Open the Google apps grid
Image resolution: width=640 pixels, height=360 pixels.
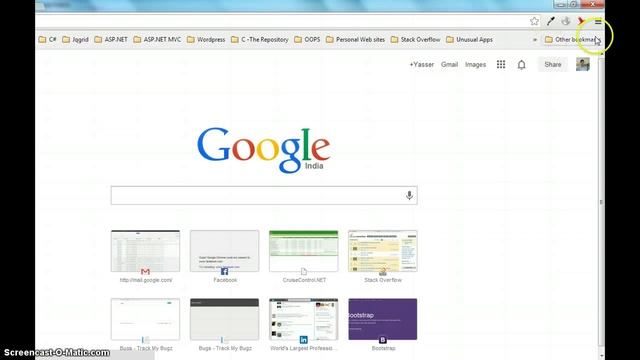pos(501,64)
